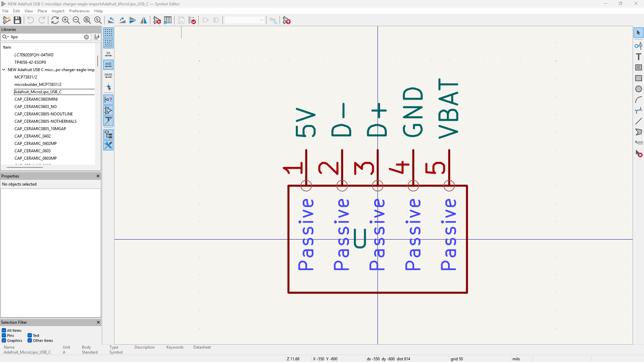
Task: Switch units to mils
Action: click(x=108, y=65)
